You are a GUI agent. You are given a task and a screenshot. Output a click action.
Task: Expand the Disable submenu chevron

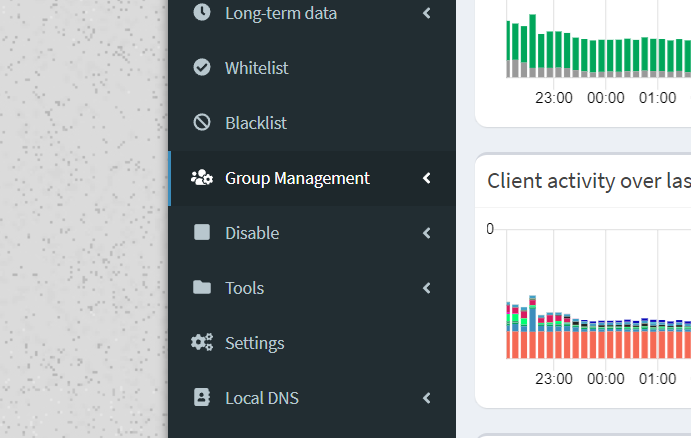click(x=427, y=233)
